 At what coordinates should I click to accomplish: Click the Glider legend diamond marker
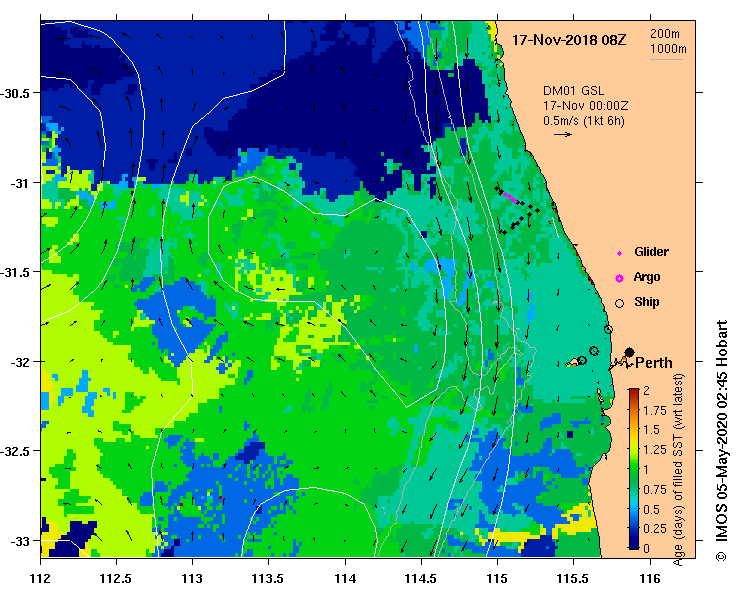(x=619, y=254)
